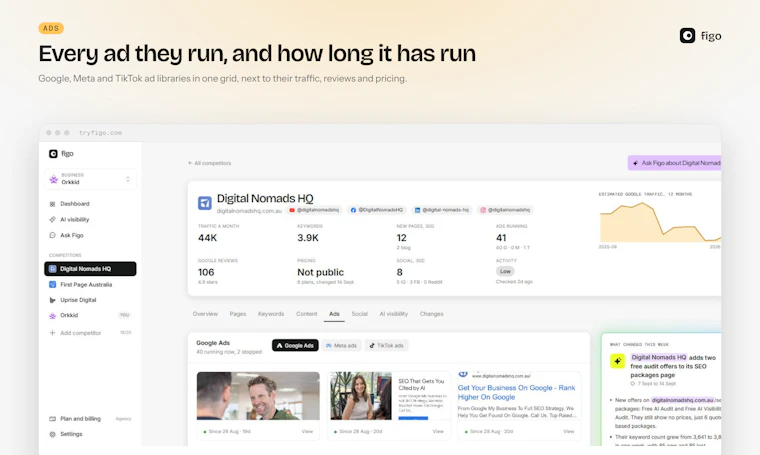Click the ADS badge above the headline
This screenshot has width=760, height=455.
[51, 28]
